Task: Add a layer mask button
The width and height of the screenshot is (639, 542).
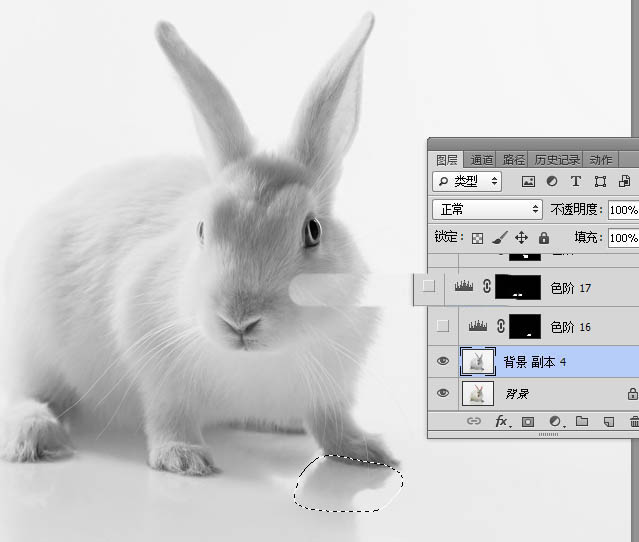Action: tap(528, 421)
